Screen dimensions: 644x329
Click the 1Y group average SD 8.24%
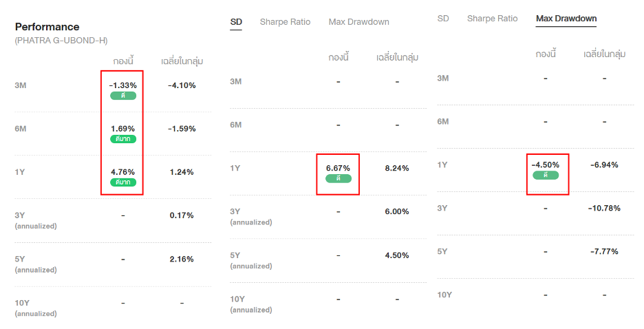397,168
